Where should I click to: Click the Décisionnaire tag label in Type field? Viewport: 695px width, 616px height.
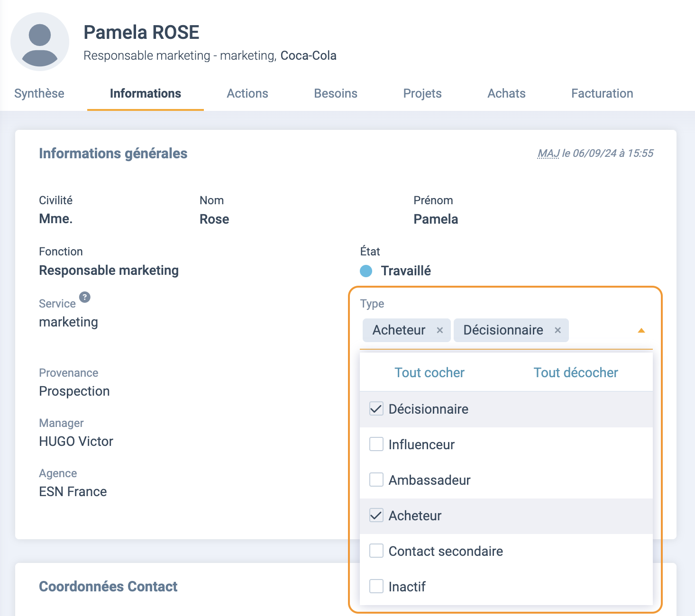tap(503, 330)
